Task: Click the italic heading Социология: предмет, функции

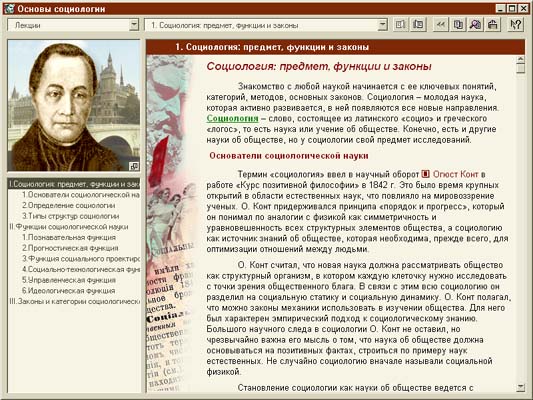Action: [319, 66]
